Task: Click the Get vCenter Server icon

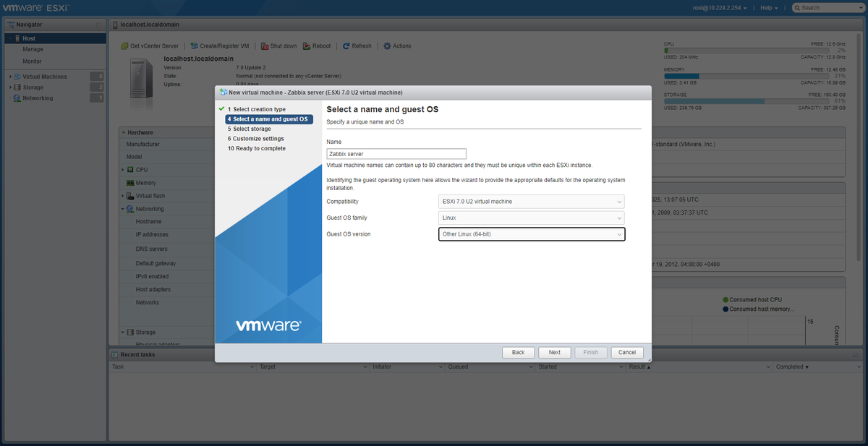Action: (x=124, y=46)
